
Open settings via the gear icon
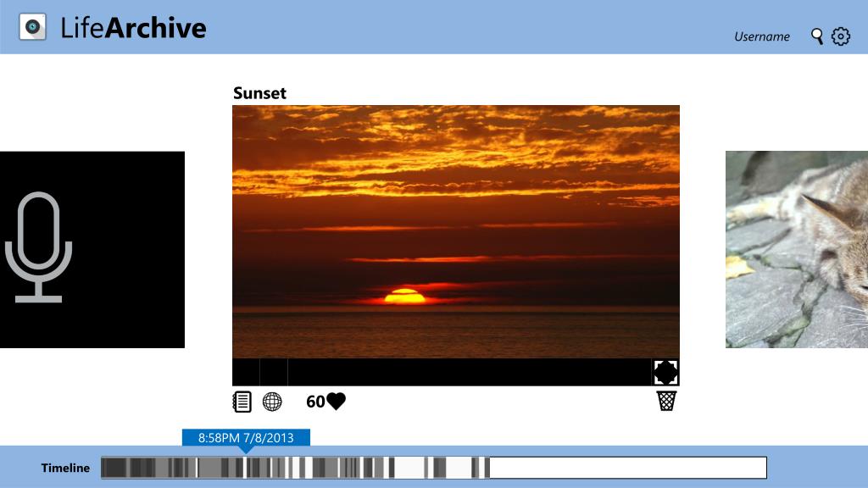pyautogui.click(x=840, y=36)
